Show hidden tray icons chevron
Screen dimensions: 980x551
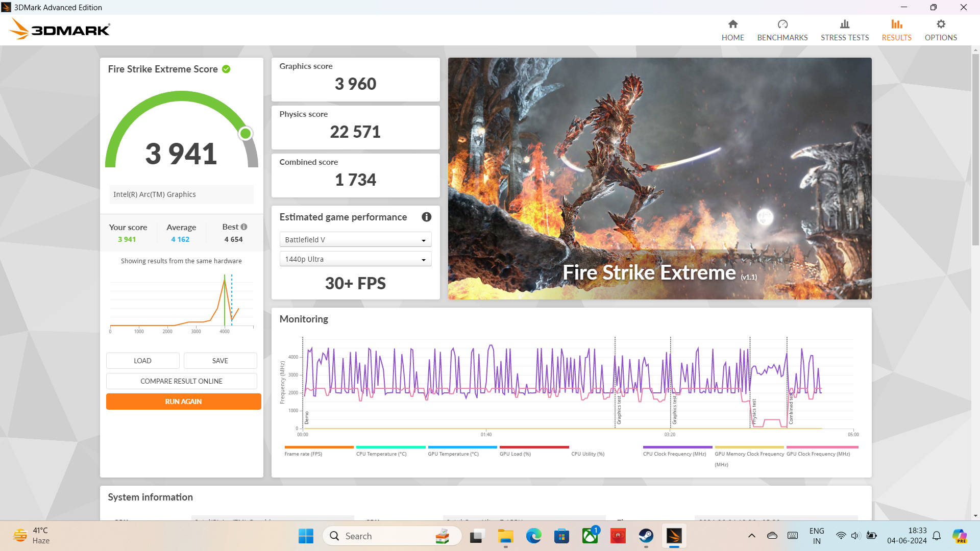click(x=751, y=536)
